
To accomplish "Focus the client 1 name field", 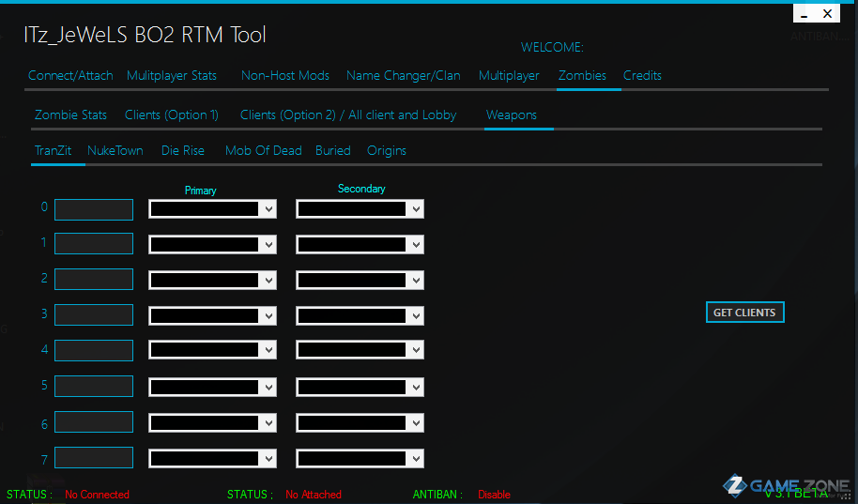I will 94,243.
